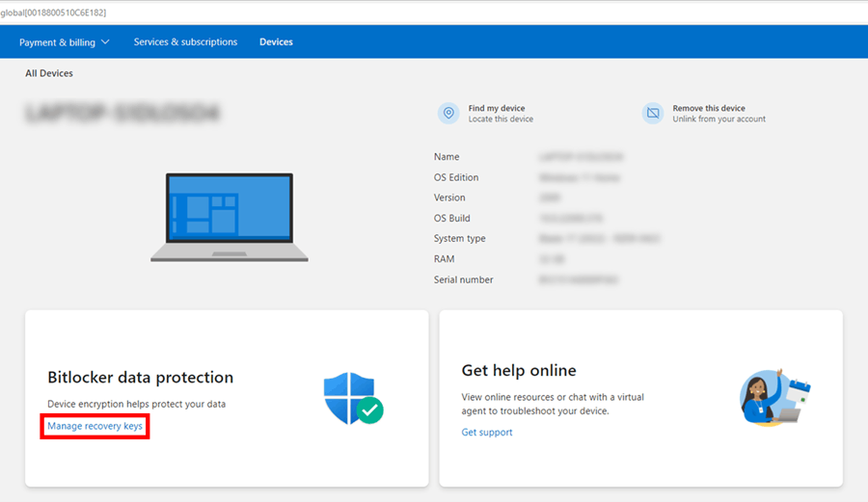The width and height of the screenshot is (868, 502).
Task: Select the Devices tab
Action: (276, 42)
